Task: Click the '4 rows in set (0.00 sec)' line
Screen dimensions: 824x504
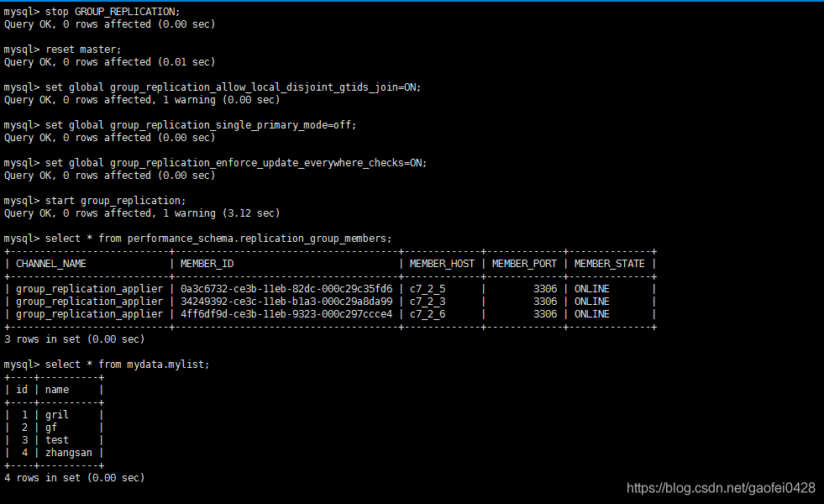Action: [x=74, y=478]
